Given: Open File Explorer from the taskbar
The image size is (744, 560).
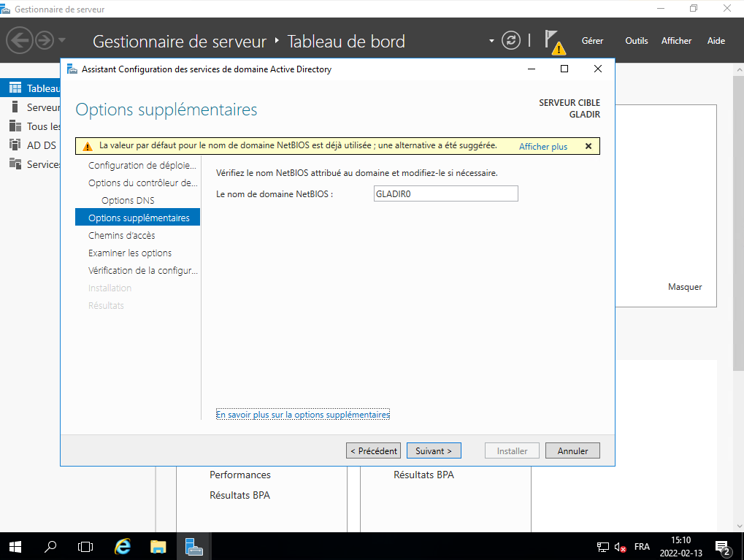Looking at the screenshot, I should click(x=158, y=546).
